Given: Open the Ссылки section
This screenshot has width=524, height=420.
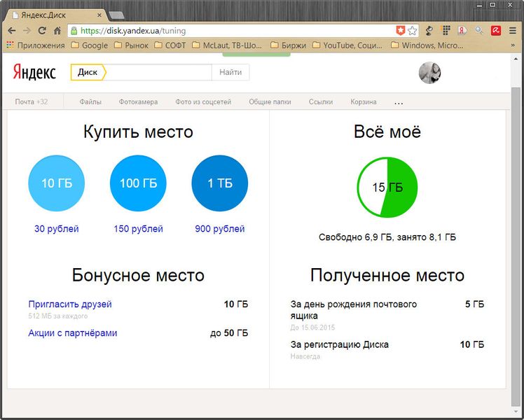Looking at the screenshot, I should (320, 101).
